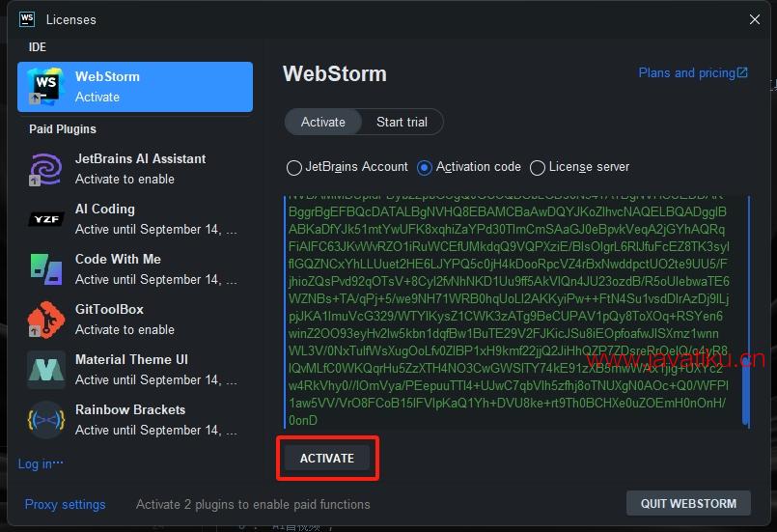Click the WebStorm logo in title bar
Viewport: 777px width, 532px height.
(27, 18)
